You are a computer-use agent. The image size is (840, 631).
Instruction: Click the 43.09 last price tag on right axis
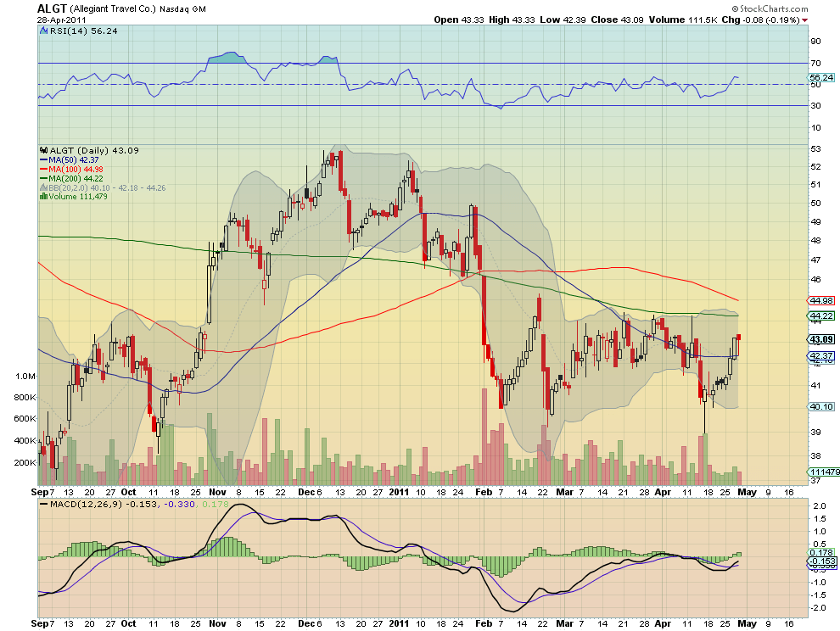click(x=821, y=339)
